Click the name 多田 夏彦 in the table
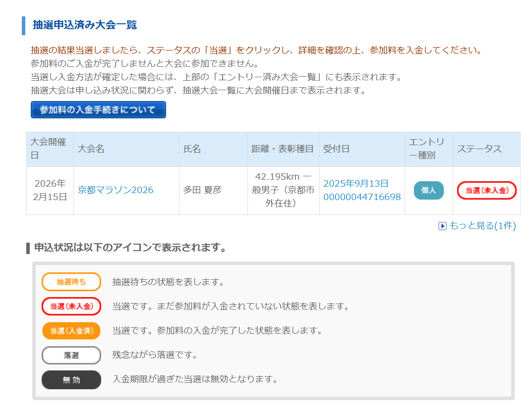Screen dimensions: 532x415 tap(202, 190)
